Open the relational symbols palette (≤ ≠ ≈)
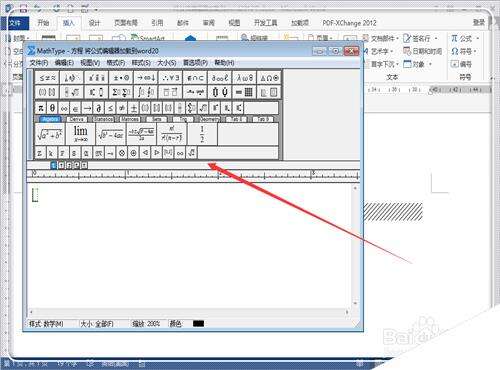Viewport: 500px width, 370px height. click(47, 78)
